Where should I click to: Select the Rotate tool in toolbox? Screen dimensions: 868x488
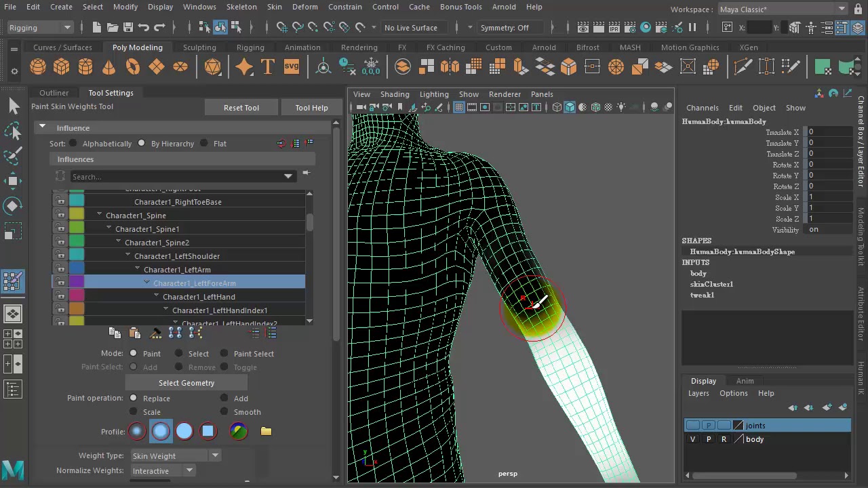[14, 206]
